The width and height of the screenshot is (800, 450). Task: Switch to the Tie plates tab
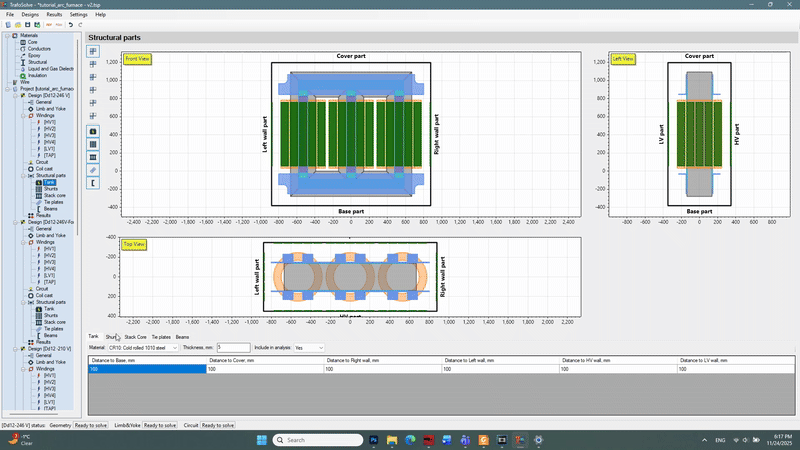click(161, 337)
